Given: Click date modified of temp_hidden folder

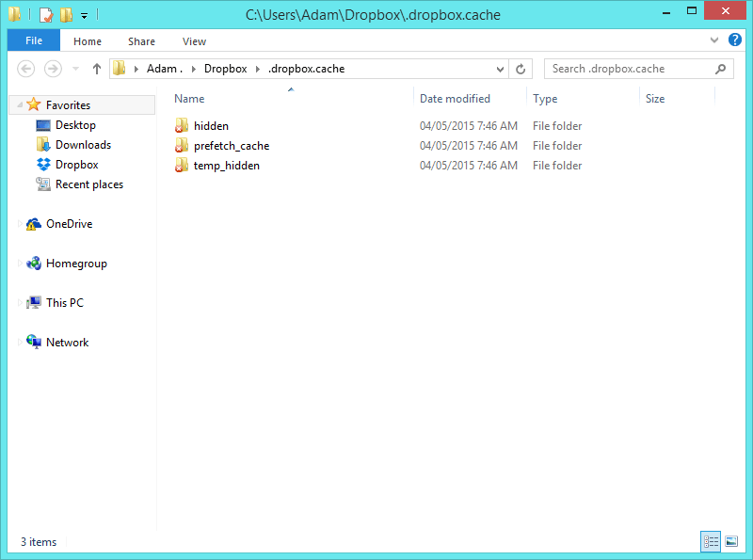Looking at the screenshot, I should 468,166.
